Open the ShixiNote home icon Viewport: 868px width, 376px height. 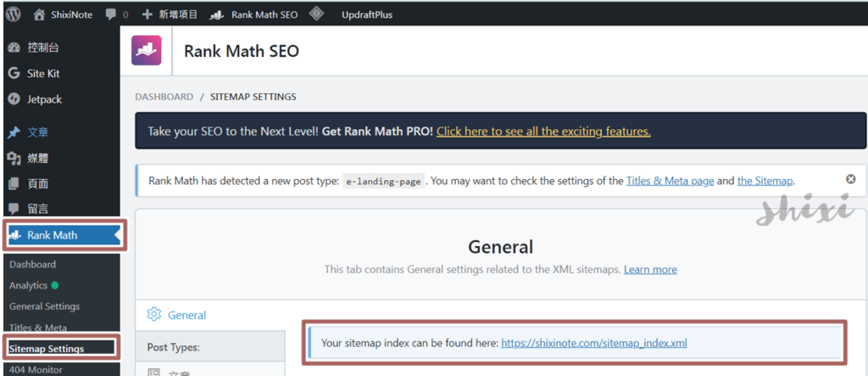pos(39,15)
